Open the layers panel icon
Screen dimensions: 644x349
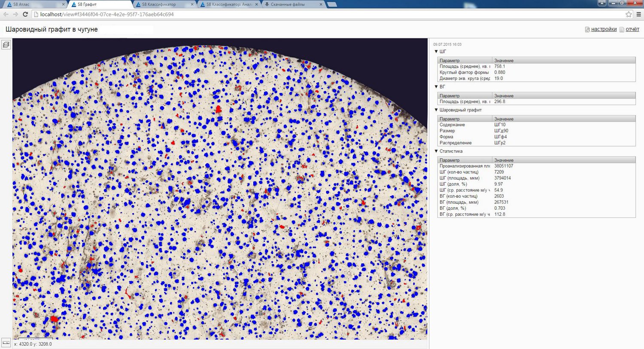[x=6, y=44]
